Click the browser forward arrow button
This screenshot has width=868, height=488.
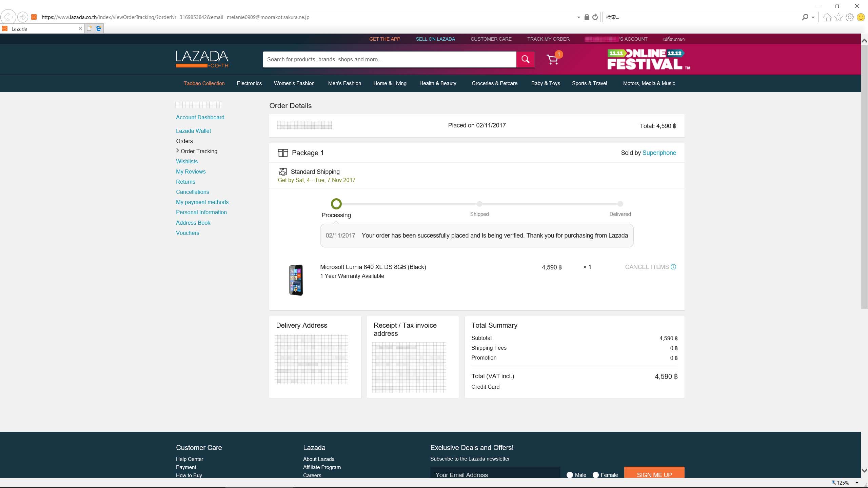pos(23,17)
